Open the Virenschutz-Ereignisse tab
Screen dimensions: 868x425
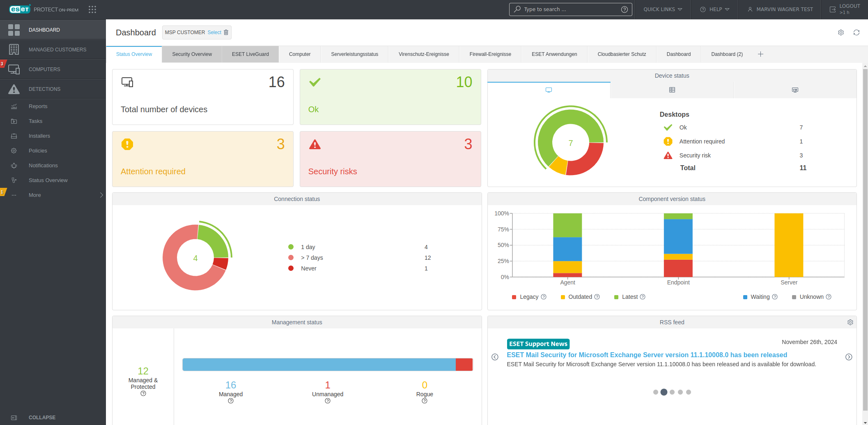tap(424, 54)
